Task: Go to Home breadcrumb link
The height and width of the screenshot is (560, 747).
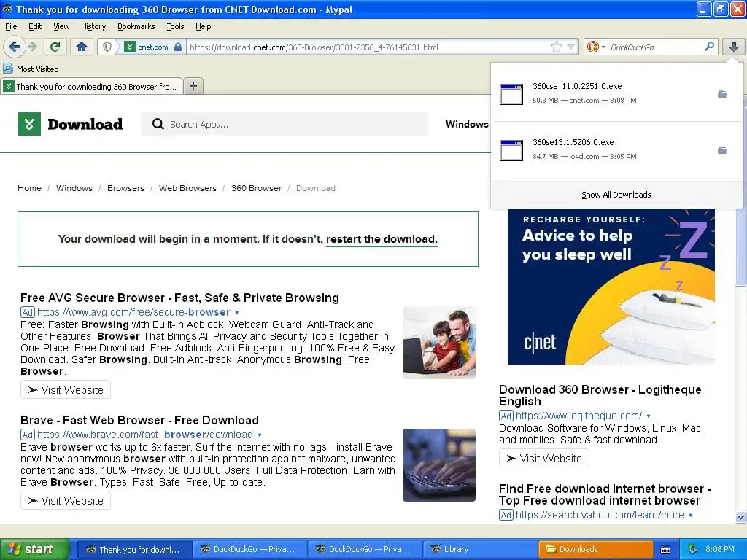Action: [29, 188]
